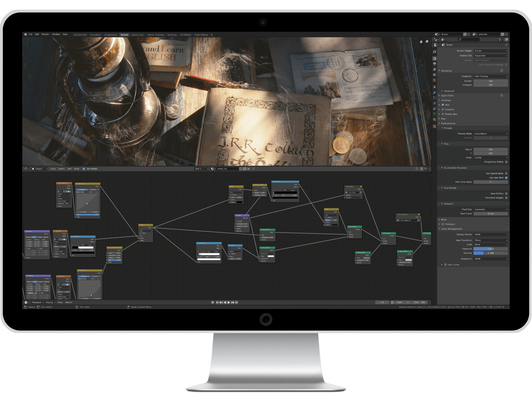Open the Object Data tab icon
The image size is (532, 404).
tap(434, 114)
